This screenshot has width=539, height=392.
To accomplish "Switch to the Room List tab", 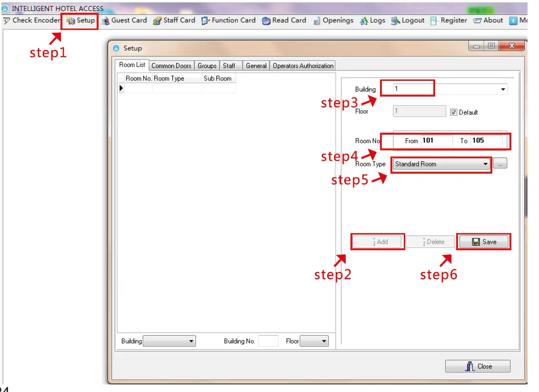I will tap(132, 65).
